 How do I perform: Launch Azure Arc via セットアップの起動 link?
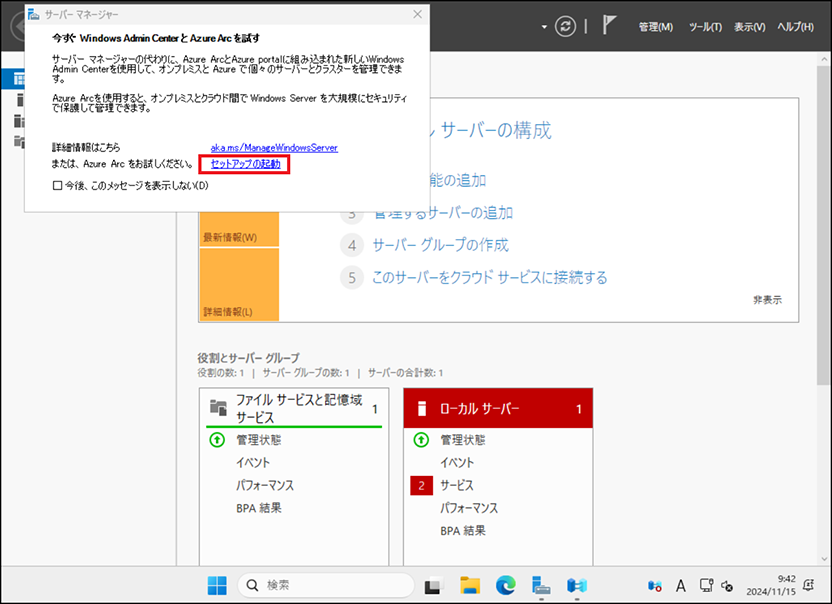pyautogui.click(x=245, y=164)
